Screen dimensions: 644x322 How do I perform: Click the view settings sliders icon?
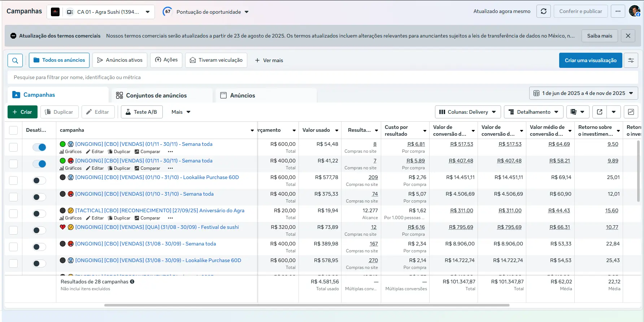click(x=631, y=60)
